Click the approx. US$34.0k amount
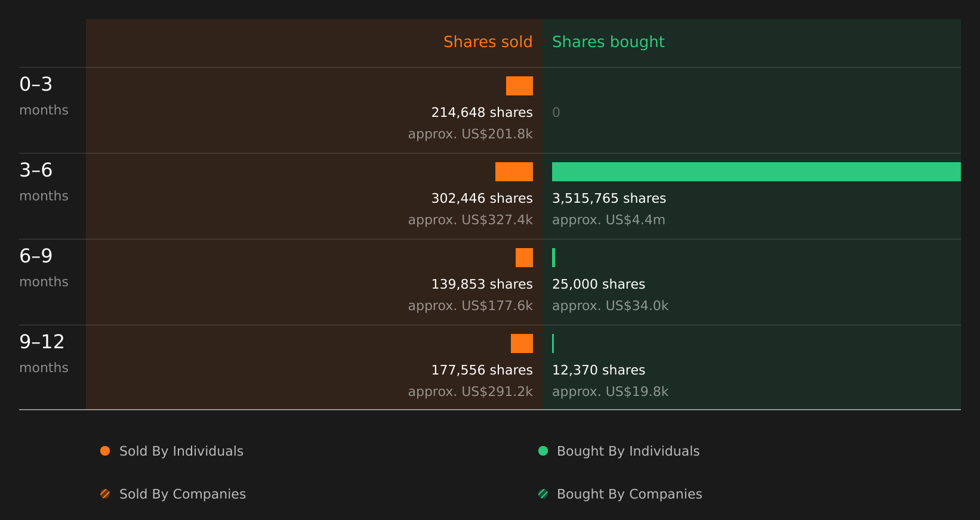The image size is (980, 520). 610,305
